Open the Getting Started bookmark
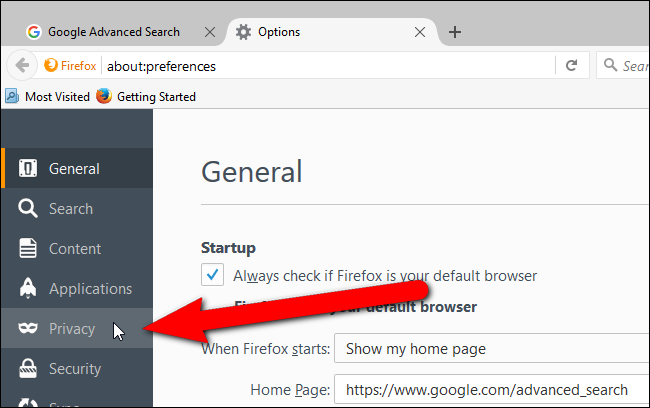The height and width of the screenshot is (408, 650). [x=146, y=97]
